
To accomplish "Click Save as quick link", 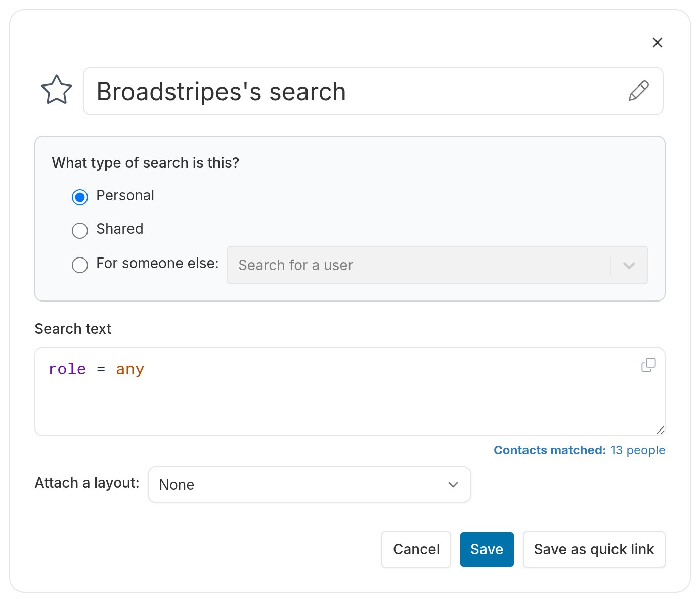I will (x=594, y=549).
